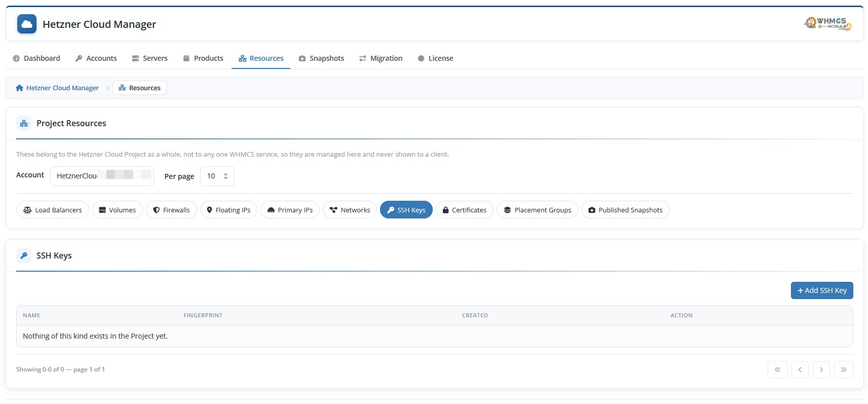Click the Hetzner cloud logo icon

(27, 24)
